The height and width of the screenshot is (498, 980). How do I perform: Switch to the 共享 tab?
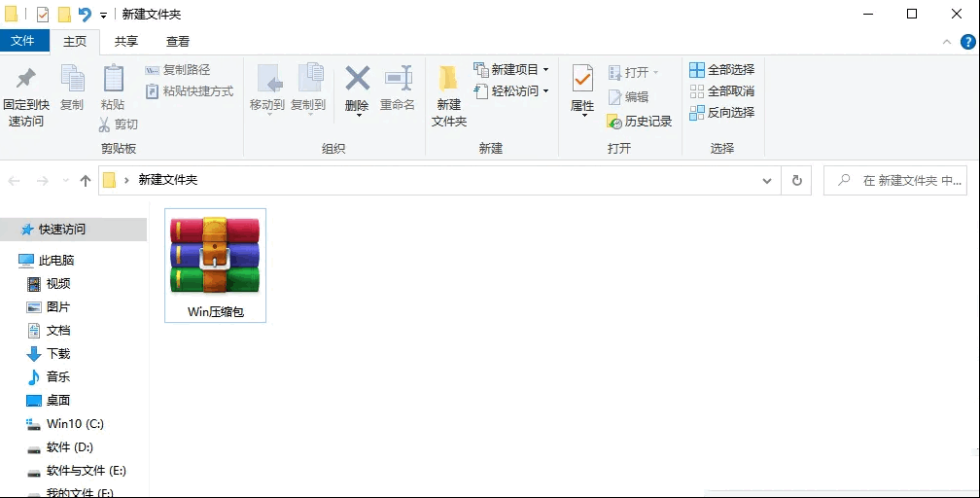(126, 41)
